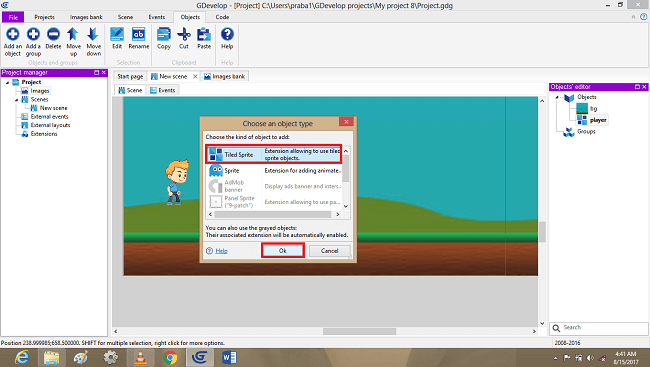This screenshot has height=367, width=650.
Task: Select the Sprite object type
Action: tap(274, 170)
